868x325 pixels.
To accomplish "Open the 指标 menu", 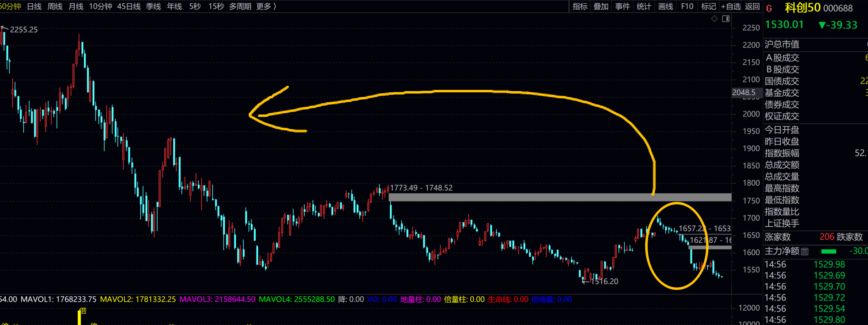I will (x=580, y=7).
